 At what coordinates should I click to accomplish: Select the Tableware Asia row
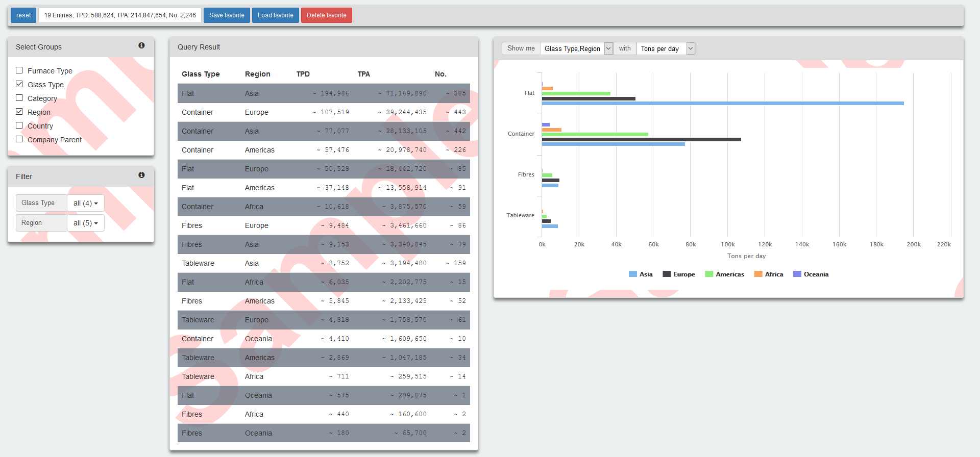pyautogui.click(x=324, y=263)
